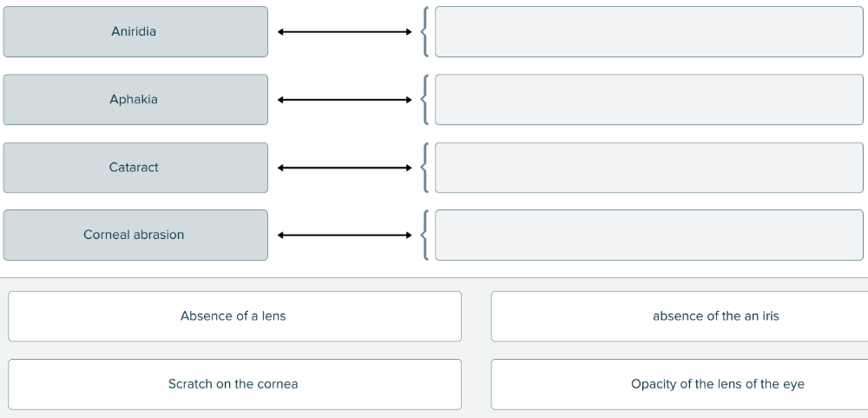Click the double arrow next to Aphakia
This screenshot has height=418, width=868.
pos(345,100)
